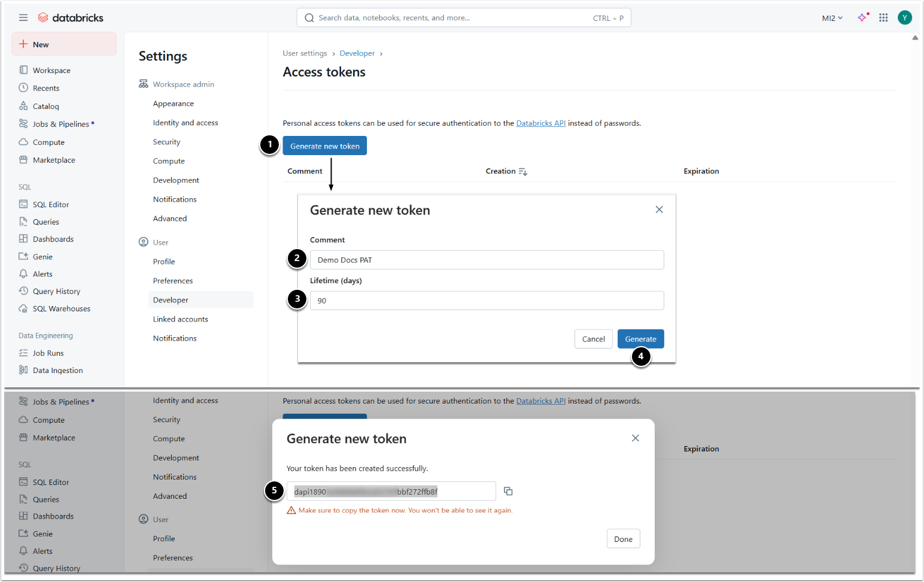Image resolution: width=924 pixels, height=582 pixels.
Task: Click the global search box
Action: click(464, 18)
